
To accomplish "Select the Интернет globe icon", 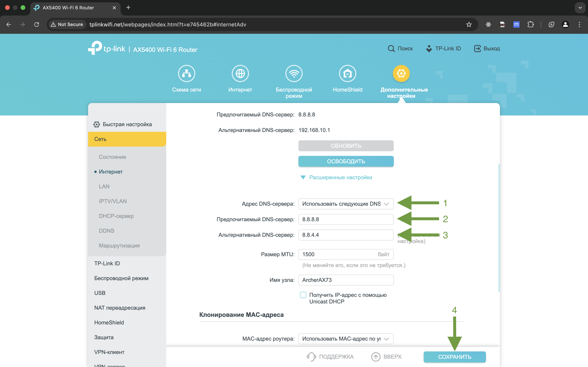I will (x=240, y=73).
